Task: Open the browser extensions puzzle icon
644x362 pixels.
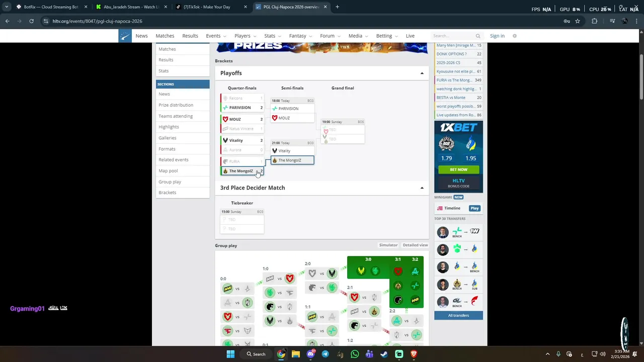Action: tap(595, 21)
